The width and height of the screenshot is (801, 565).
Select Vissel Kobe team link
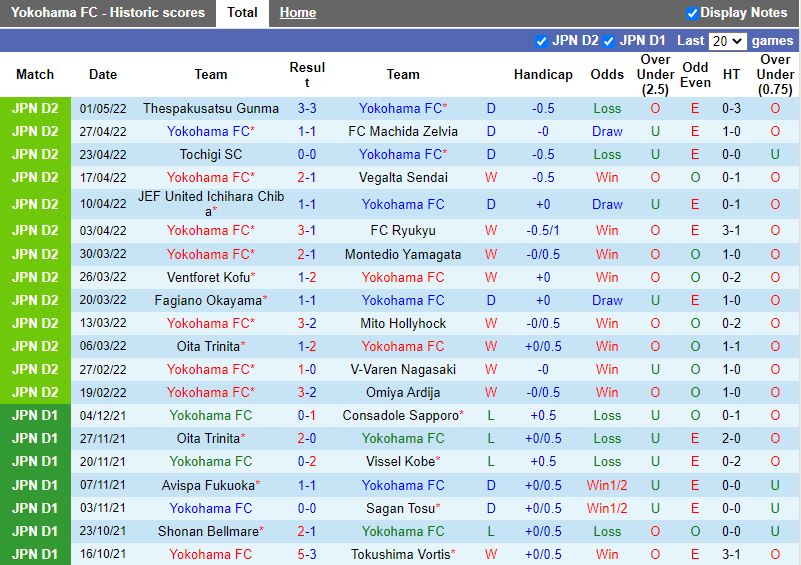pyautogui.click(x=400, y=461)
